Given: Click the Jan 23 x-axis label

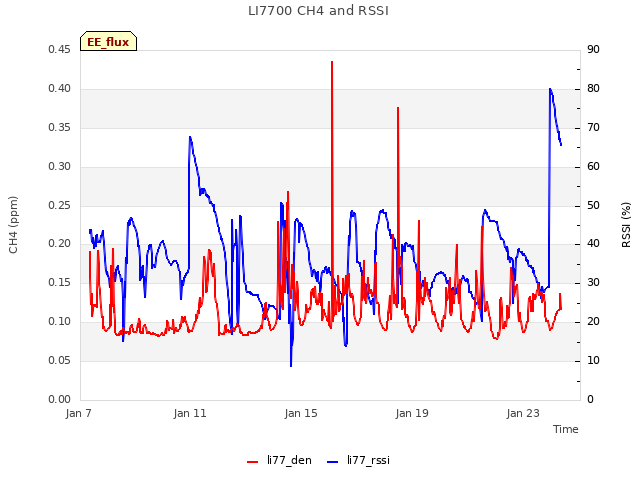Looking at the screenshot, I should (x=523, y=413).
